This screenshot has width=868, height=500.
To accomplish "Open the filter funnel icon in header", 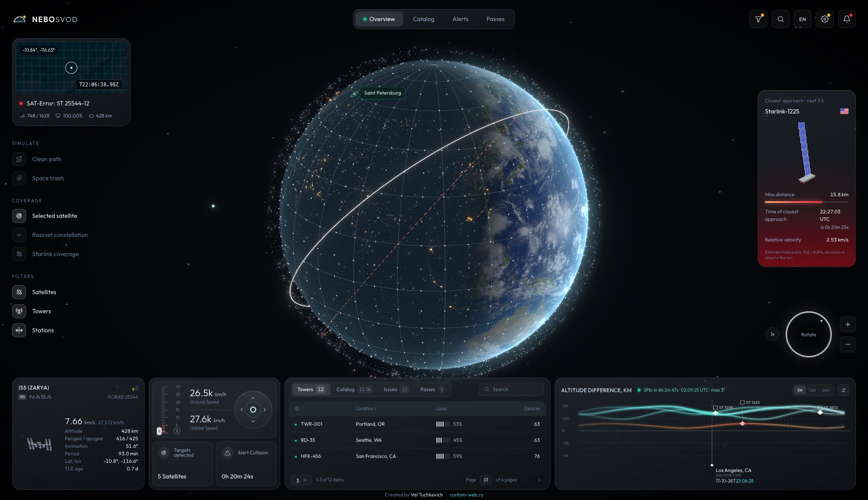I will (758, 19).
